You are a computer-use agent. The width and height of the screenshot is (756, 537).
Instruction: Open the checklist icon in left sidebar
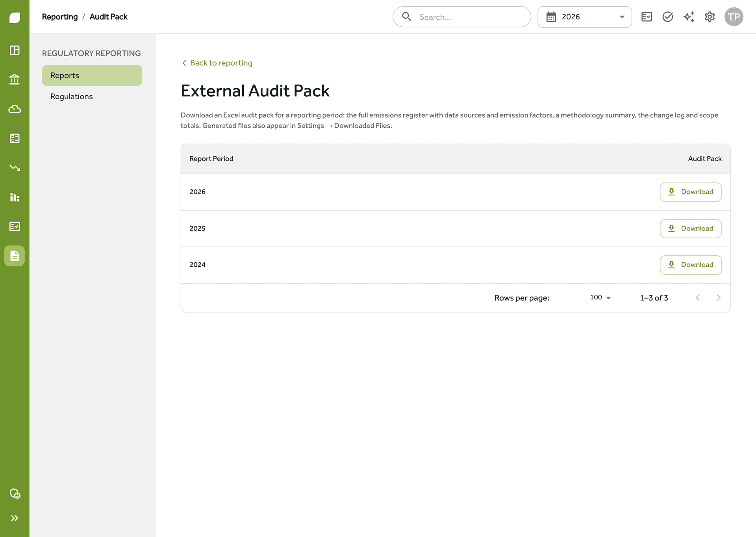coord(15,227)
